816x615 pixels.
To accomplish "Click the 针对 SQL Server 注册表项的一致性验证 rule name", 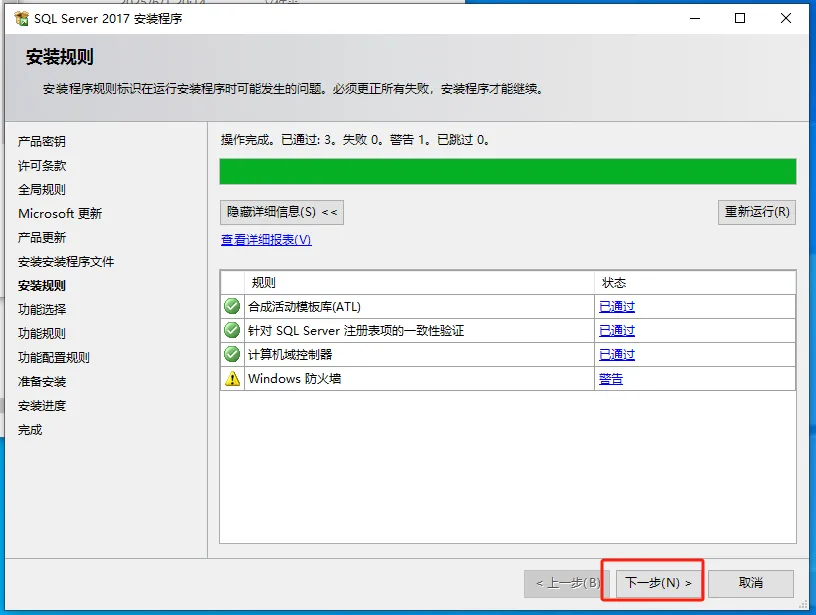I will click(x=356, y=330).
